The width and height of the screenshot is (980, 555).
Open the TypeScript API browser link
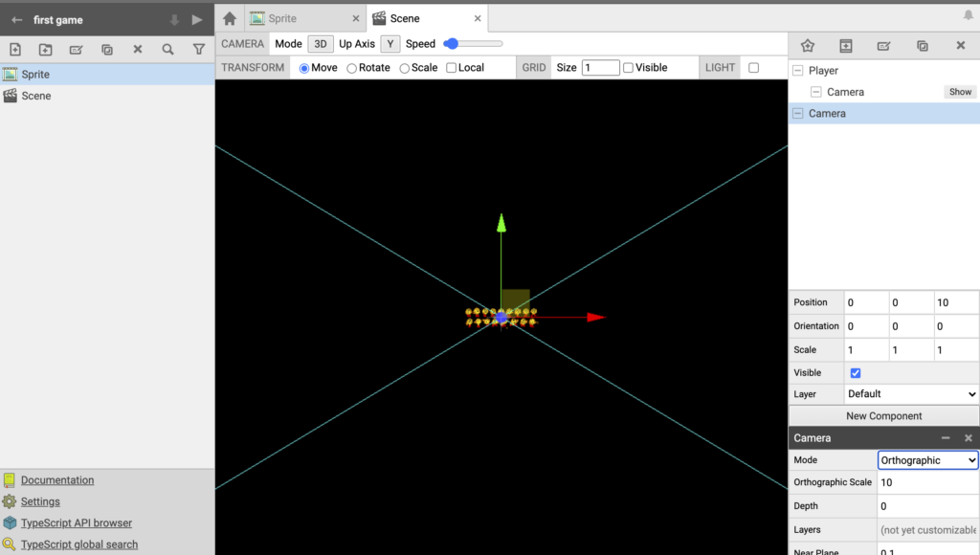[77, 522]
